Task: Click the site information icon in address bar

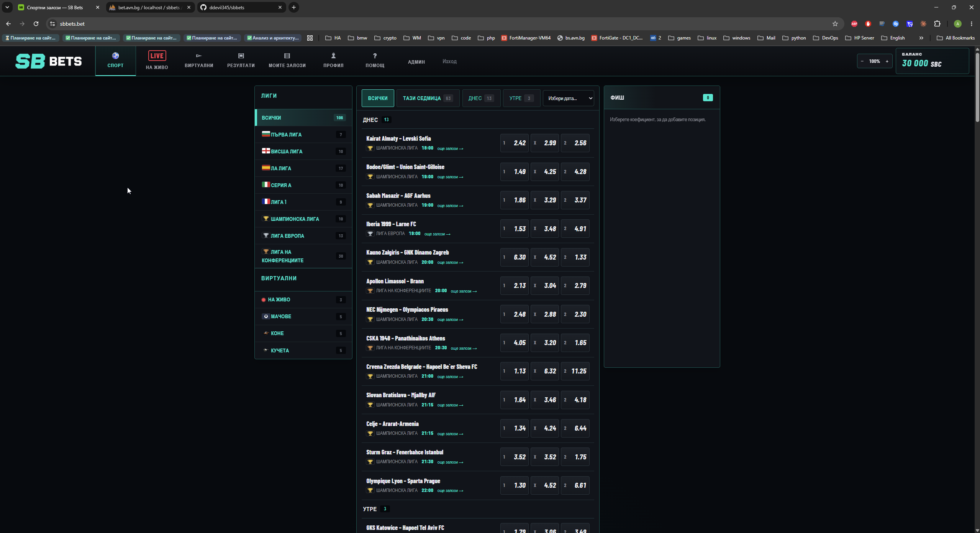Action: (x=52, y=24)
